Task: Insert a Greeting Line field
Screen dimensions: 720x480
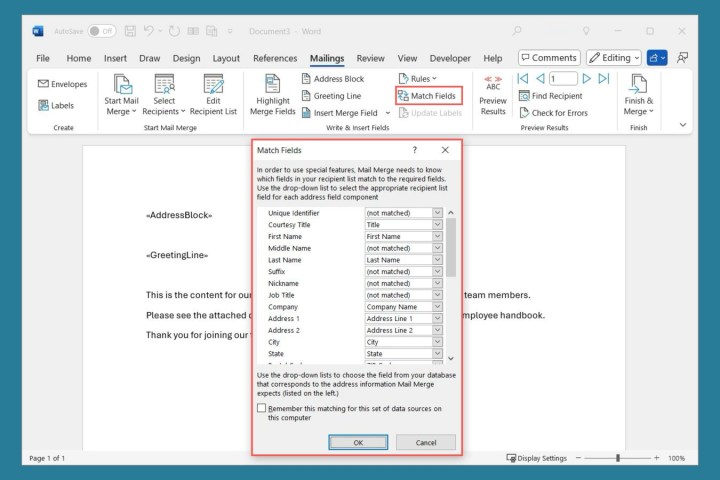Action: (x=331, y=96)
